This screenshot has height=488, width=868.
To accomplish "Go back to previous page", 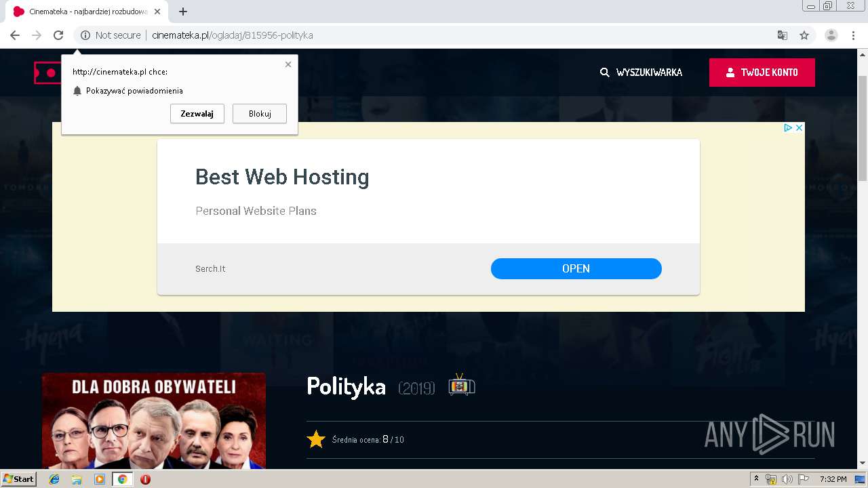I will (x=15, y=35).
